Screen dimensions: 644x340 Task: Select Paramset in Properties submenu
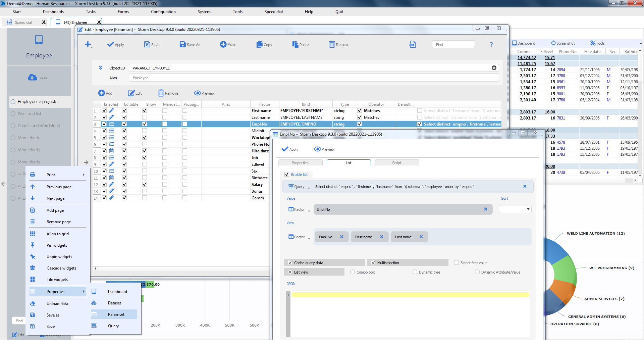[114, 314]
